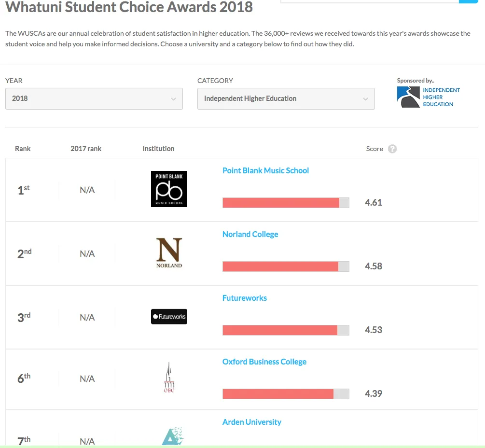Click Point Blank's 4.61 score bar
This screenshot has height=448, width=485.
coord(286,203)
